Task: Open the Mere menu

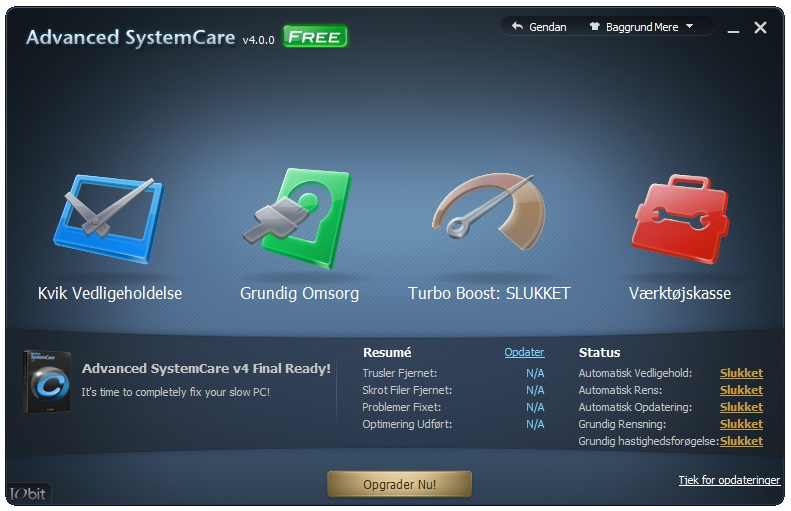Action: point(666,27)
